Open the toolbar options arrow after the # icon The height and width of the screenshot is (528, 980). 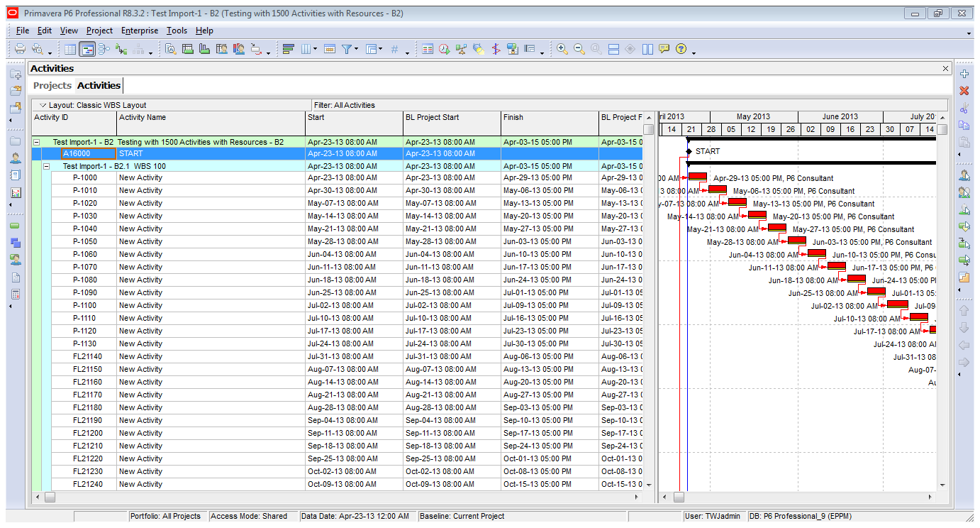408,53
